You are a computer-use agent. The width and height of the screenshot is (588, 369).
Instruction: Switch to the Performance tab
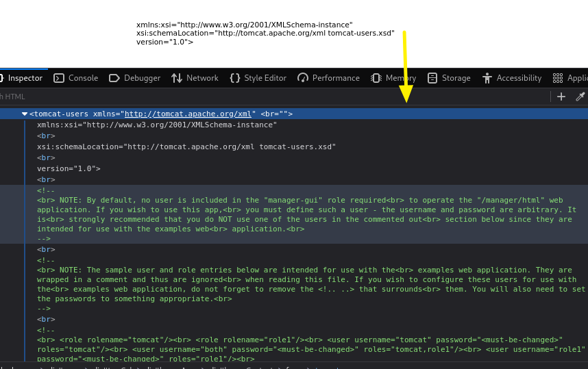328,78
